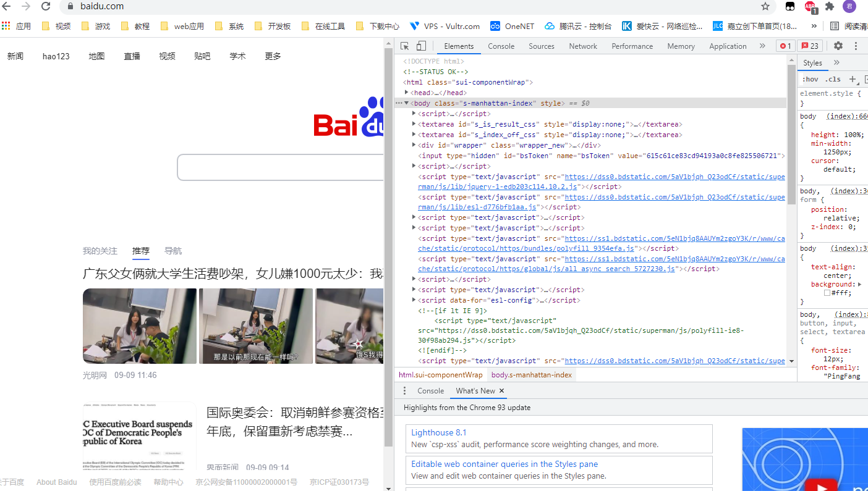
Task: Open the 新闻 link on Baidu
Action: coord(15,56)
